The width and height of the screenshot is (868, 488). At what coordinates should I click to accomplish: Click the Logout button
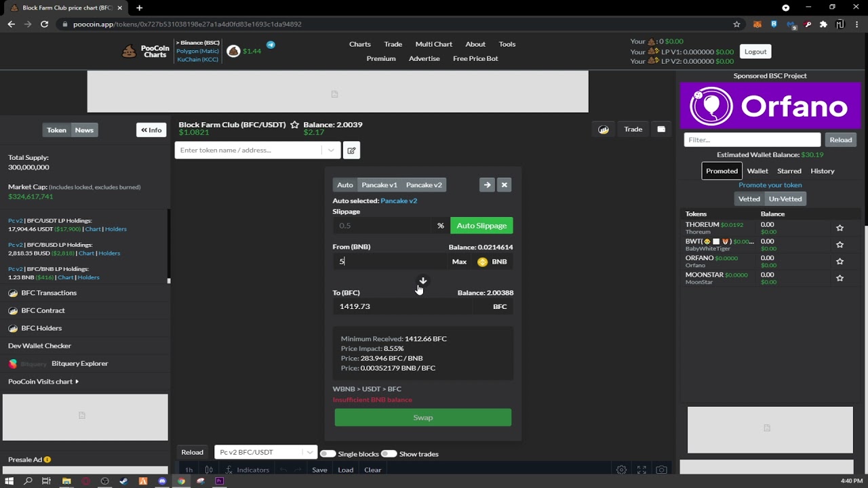point(755,52)
